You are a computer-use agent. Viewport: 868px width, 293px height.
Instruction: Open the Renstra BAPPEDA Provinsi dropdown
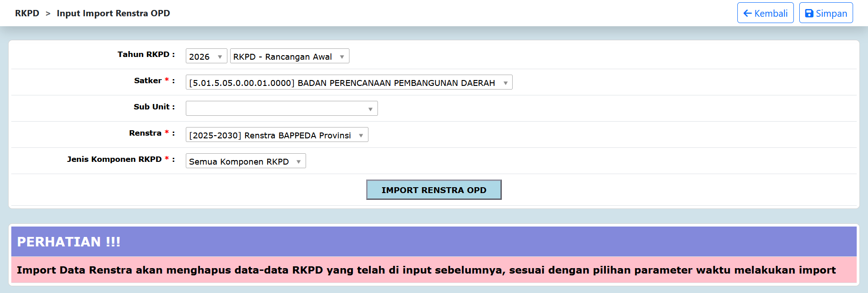[x=277, y=135]
